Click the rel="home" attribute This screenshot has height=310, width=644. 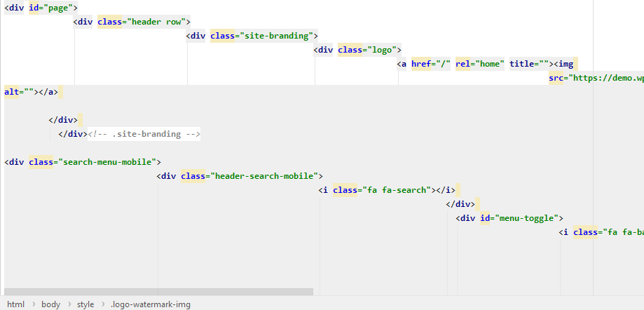coord(479,64)
